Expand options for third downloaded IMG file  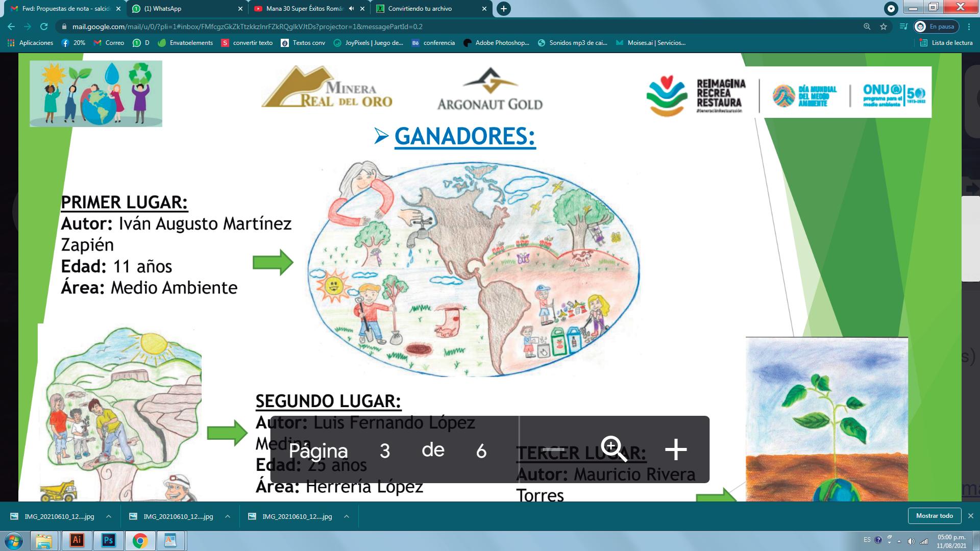pyautogui.click(x=347, y=516)
